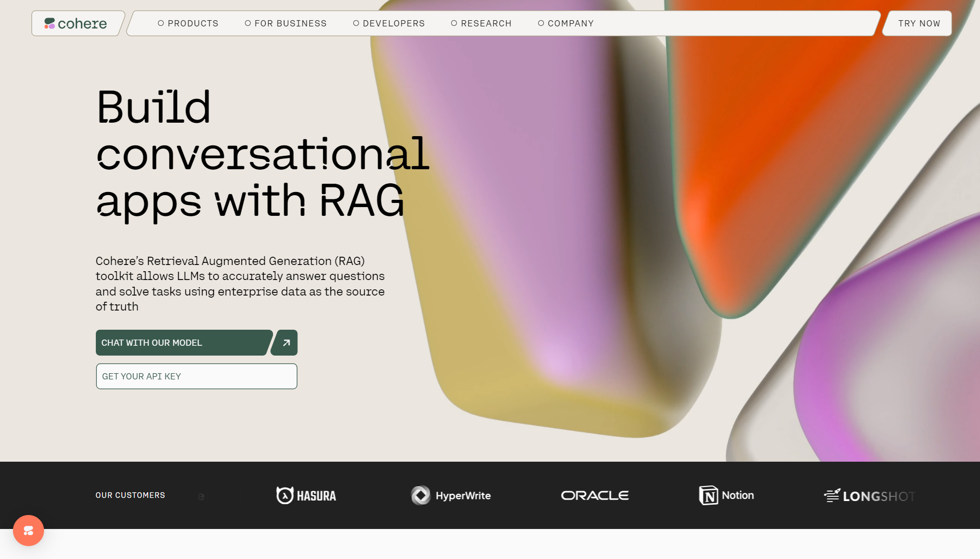Image resolution: width=980 pixels, height=559 pixels.
Task: Open the orange chat widget bubble
Action: point(28,531)
